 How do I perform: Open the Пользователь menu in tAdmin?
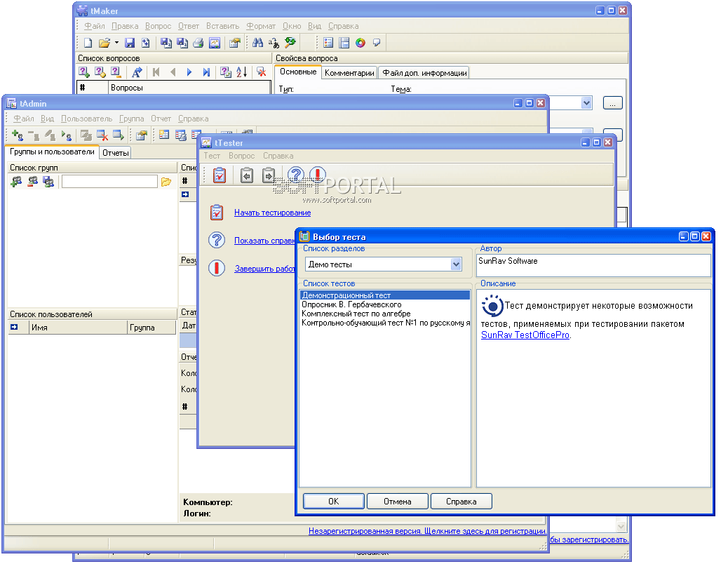[x=86, y=119]
